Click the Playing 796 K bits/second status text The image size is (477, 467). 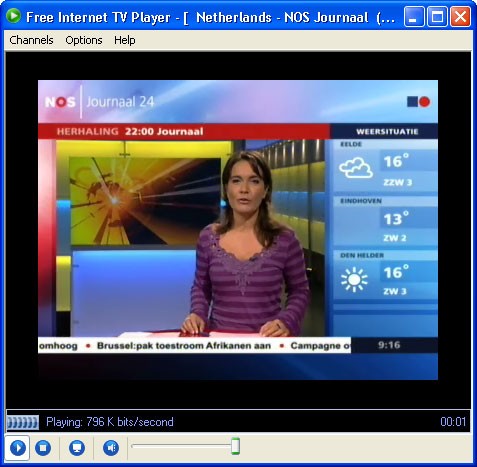pyautogui.click(x=110, y=422)
